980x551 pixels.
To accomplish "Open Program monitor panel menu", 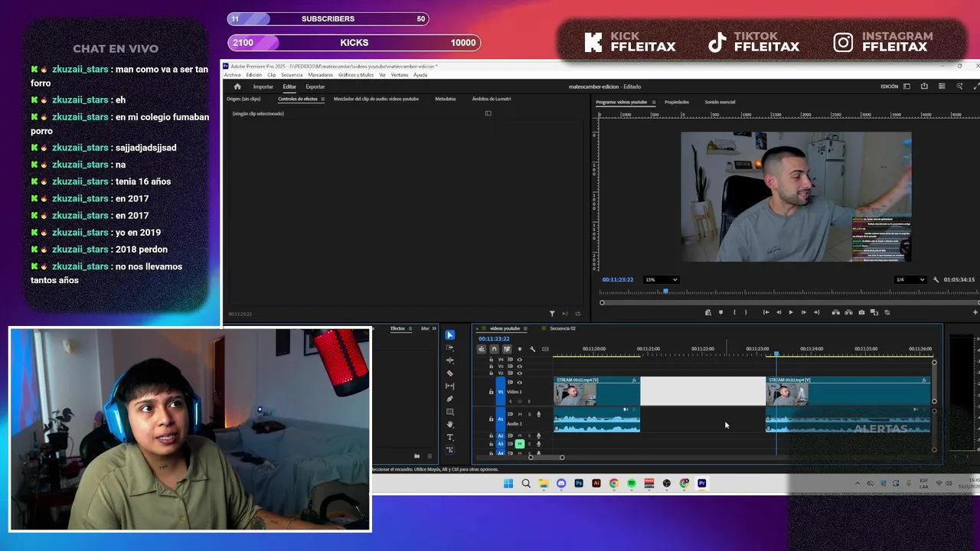I will click(653, 103).
